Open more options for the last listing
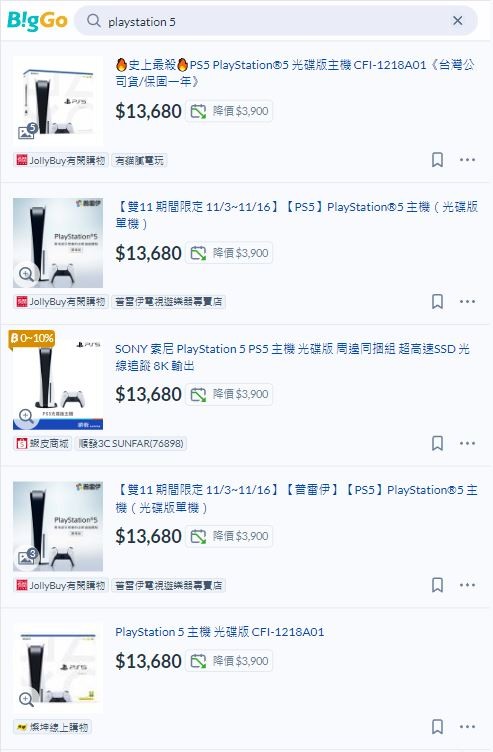 (467, 727)
